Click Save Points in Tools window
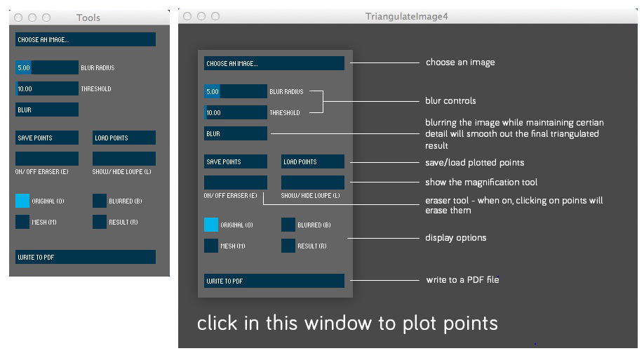 47,138
